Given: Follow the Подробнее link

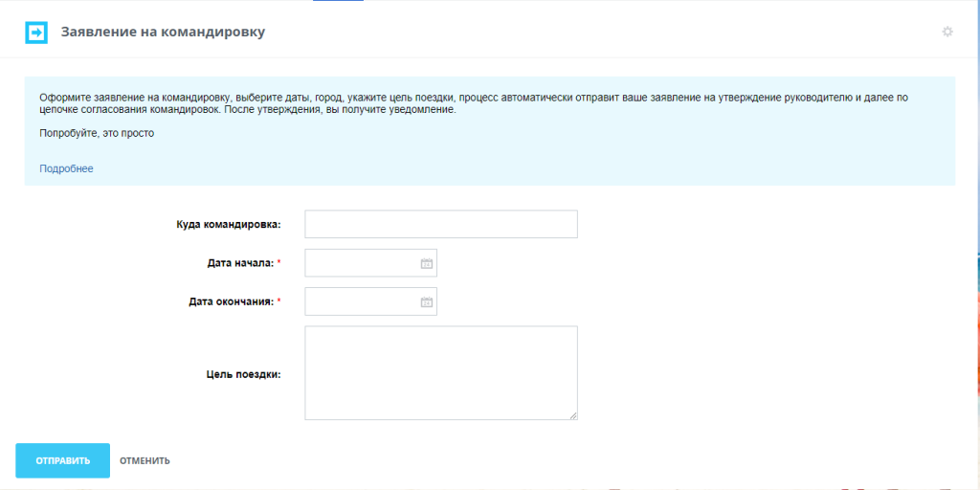Looking at the screenshot, I should (66, 168).
